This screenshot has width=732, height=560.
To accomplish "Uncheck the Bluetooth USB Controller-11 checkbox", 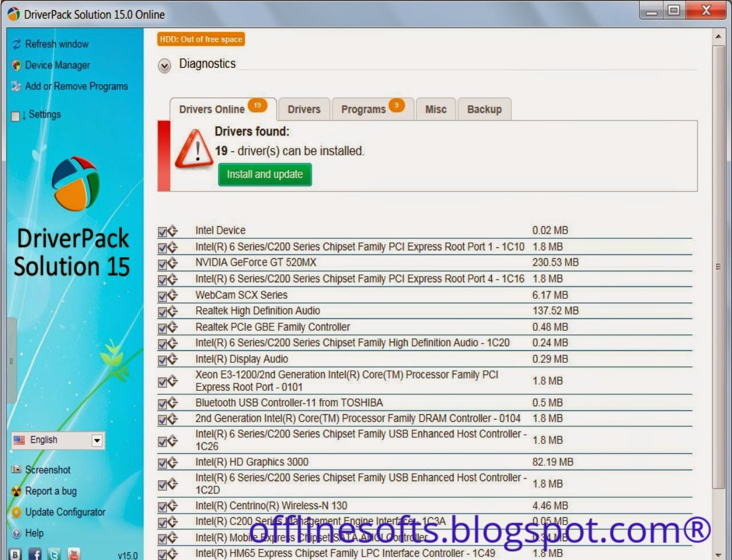I will (162, 403).
